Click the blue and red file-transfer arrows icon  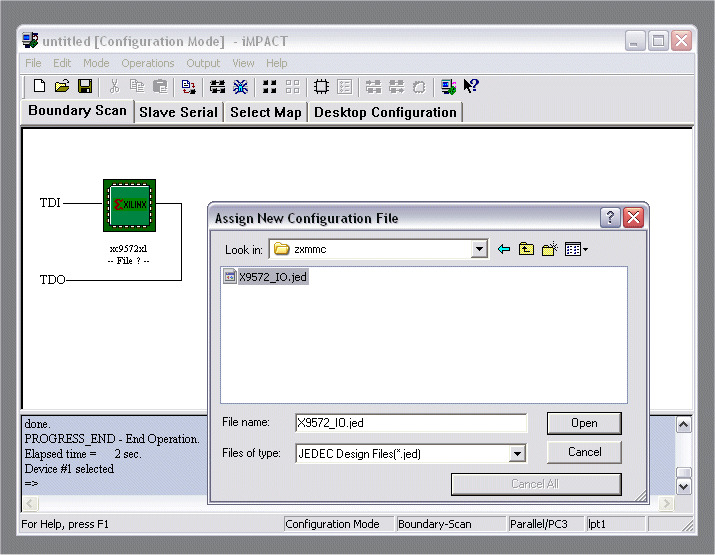pos(188,86)
